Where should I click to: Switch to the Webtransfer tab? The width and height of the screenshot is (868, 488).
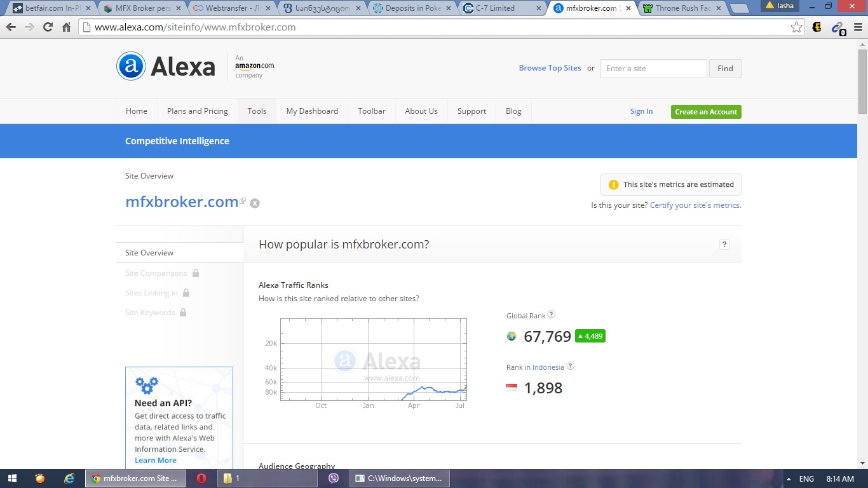(233, 8)
